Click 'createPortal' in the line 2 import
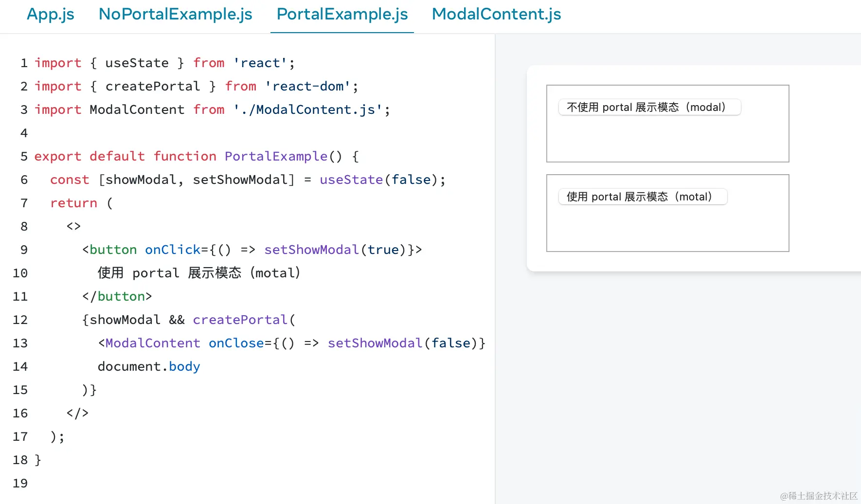The width and height of the screenshot is (861, 504). coord(153,86)
